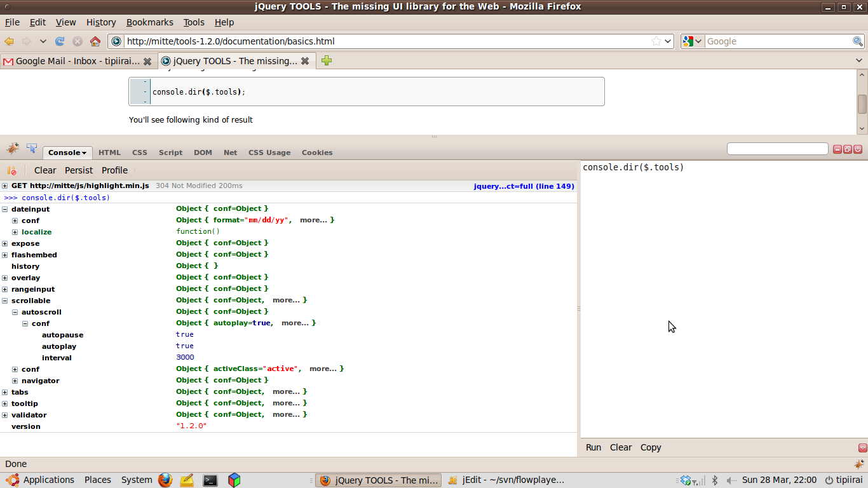The width and height of the screenshot is (868, 488).
Task: Reload the page with the refresh icon
Action: pyautogui.click(x=60, y=41)
